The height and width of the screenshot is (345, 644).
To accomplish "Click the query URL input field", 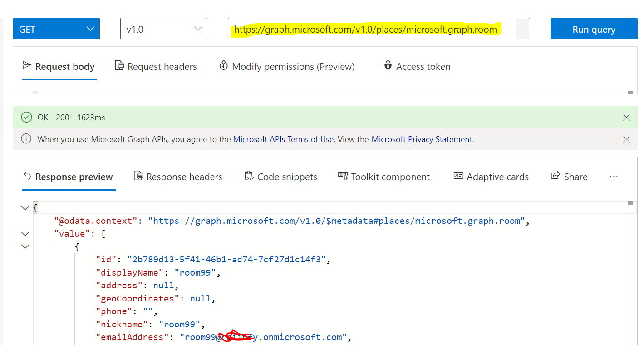I will coord(379,29).
